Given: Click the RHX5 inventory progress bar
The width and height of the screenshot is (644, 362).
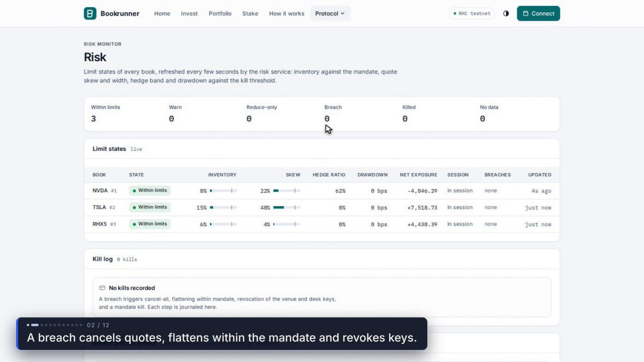Looking at the screenshot, I should coord(223,224).
